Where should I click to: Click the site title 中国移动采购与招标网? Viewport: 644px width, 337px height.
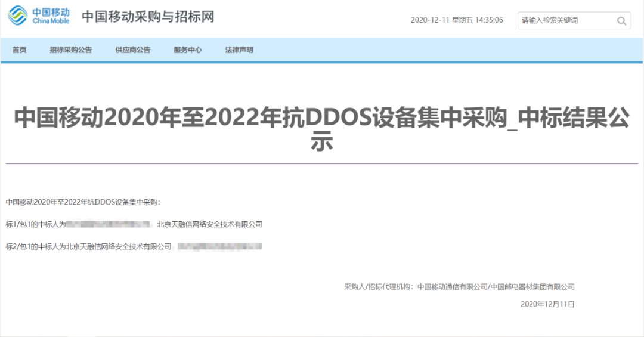(x=148, y=17)
